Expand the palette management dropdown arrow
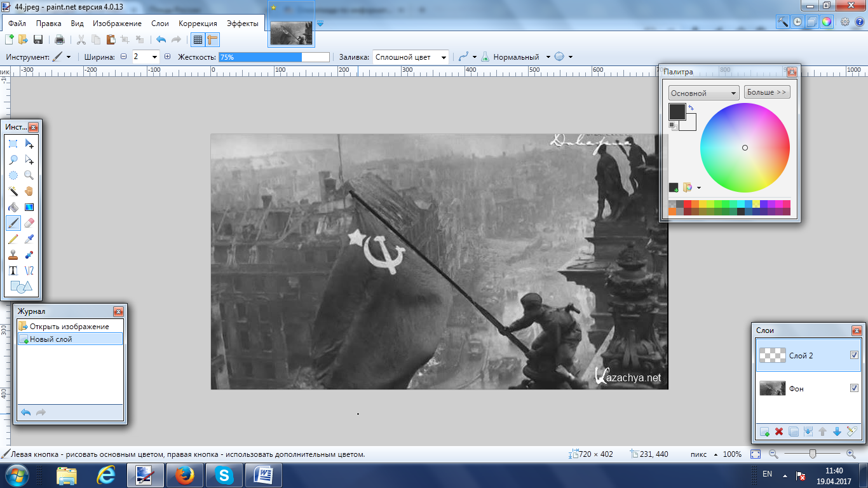This screenshot has width=868, height=488. (x=699, y=188)
